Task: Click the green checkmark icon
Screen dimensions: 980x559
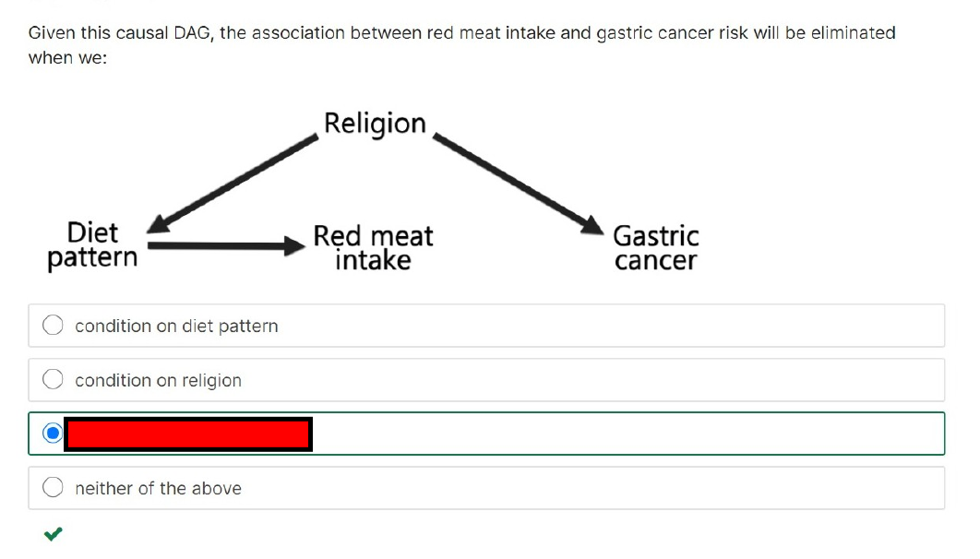Action: (x=54, y=533)
